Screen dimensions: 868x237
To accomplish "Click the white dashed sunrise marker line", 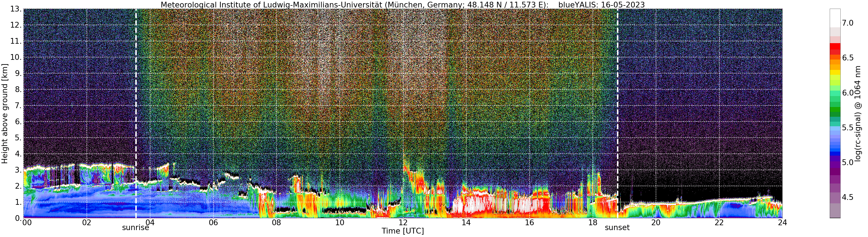I will tap(136, 113).
